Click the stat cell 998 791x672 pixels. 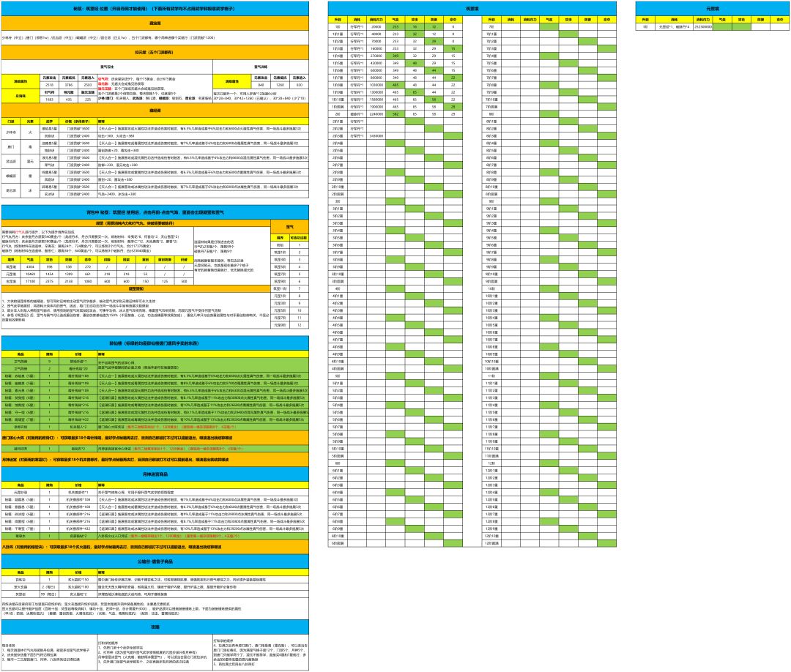coord(50,266)
